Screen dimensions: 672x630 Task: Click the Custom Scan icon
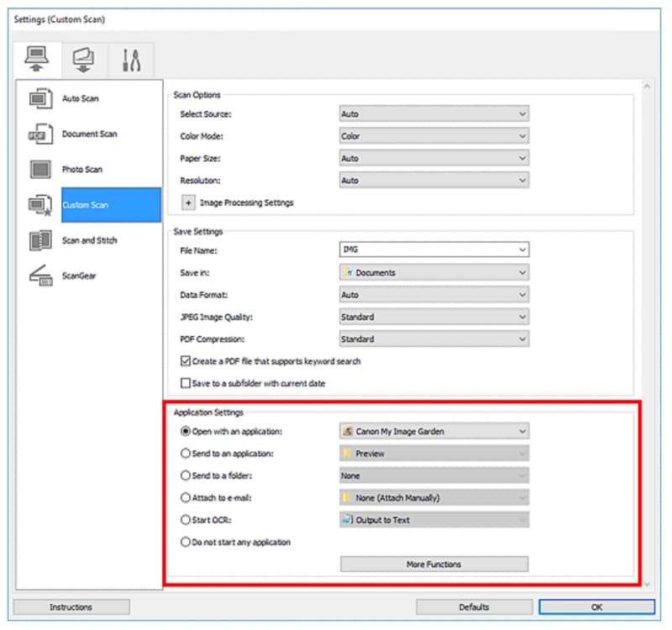click(x=40, y=205)
